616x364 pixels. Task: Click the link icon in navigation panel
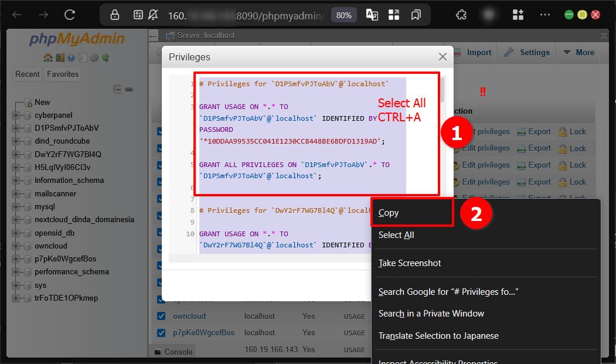129,89
